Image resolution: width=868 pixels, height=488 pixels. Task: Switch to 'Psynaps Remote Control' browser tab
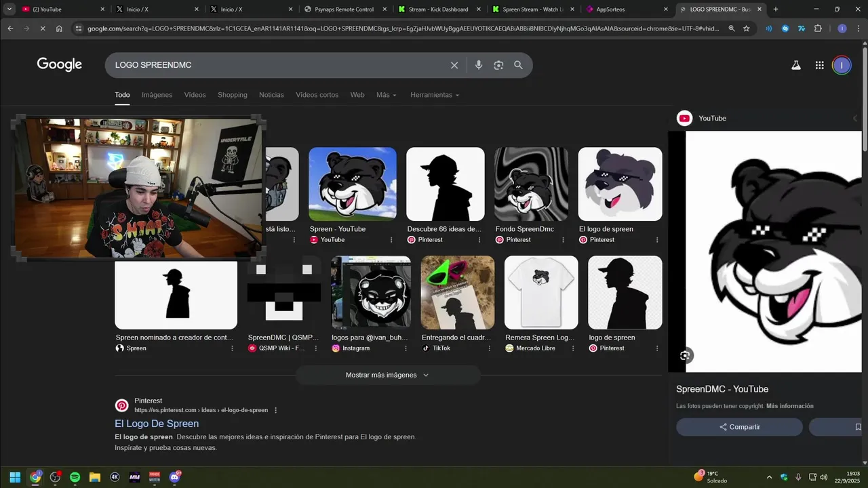point(344,9)
